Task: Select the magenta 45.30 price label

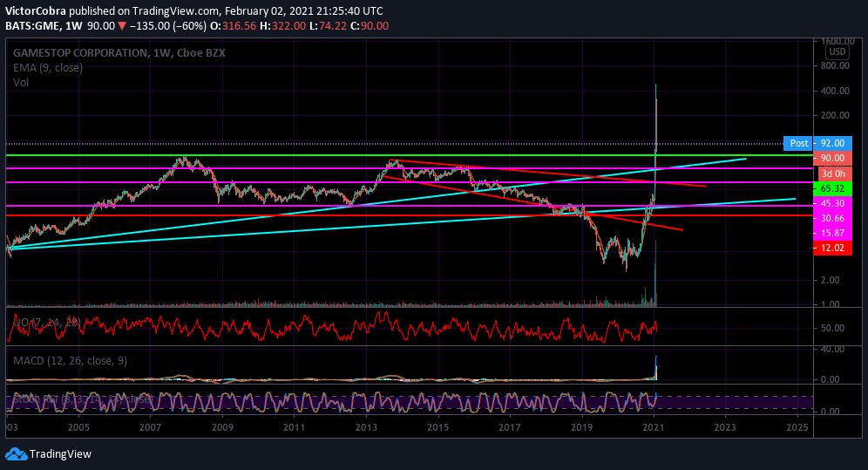Action: pos(832,203)
